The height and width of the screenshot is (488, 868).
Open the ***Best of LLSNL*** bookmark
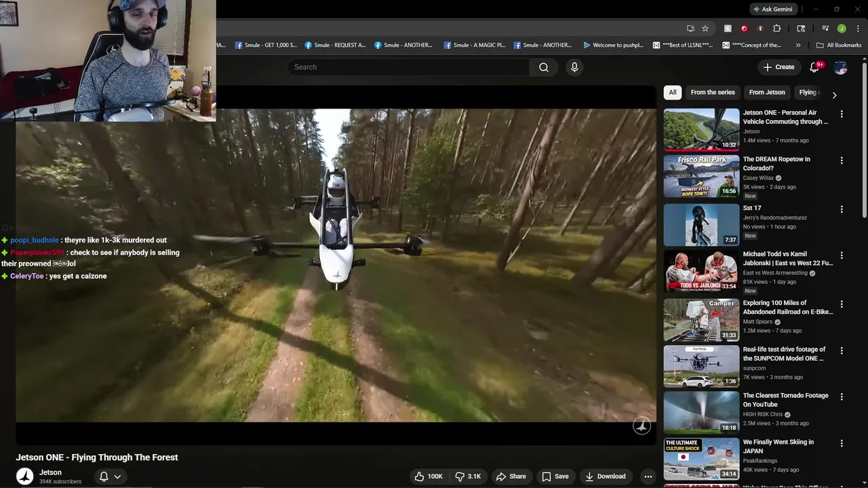click(x=683, y=45)
